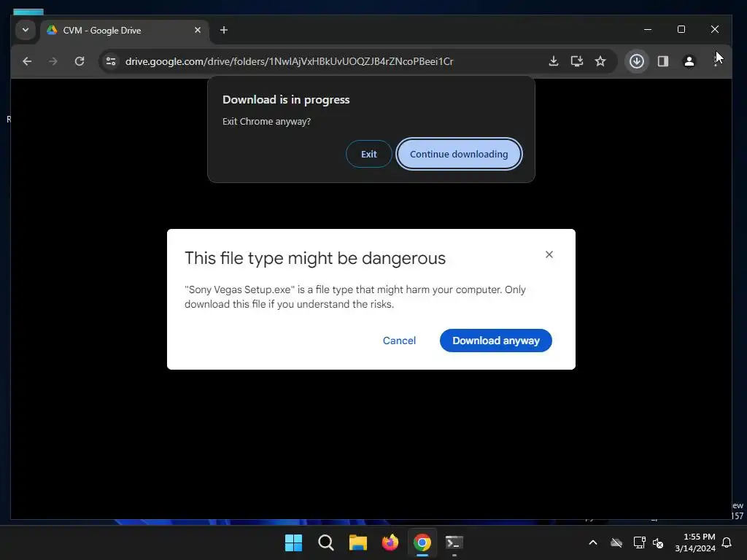Image resolution: width=747 pixels, height=560 pixels.
Task: Cancel the dangerous file download
Action: (x=399, y=341)
